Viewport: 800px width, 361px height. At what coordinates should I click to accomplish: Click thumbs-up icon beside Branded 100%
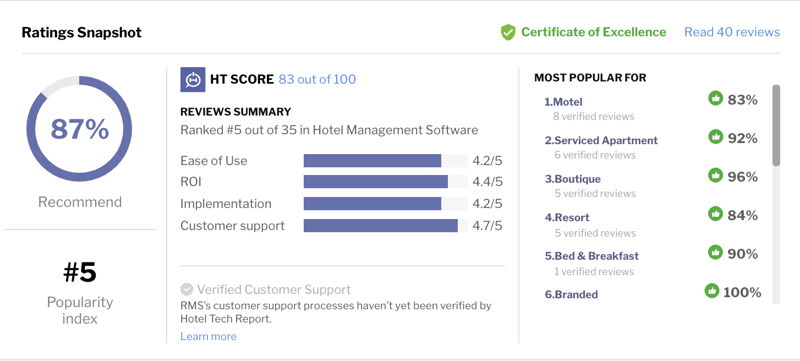(x=712, y=291)
